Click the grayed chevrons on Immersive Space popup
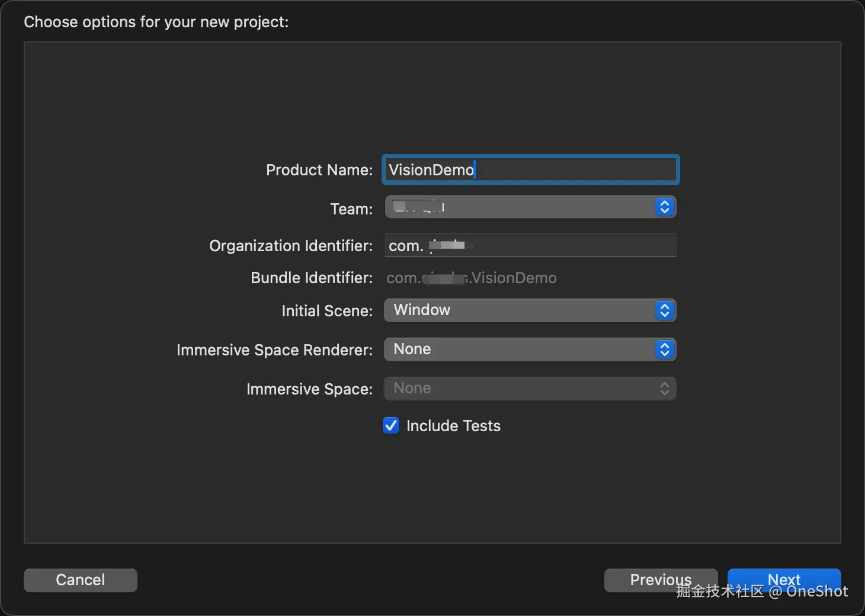The height and width of the screenshot is (616, 865). [664, 389]
